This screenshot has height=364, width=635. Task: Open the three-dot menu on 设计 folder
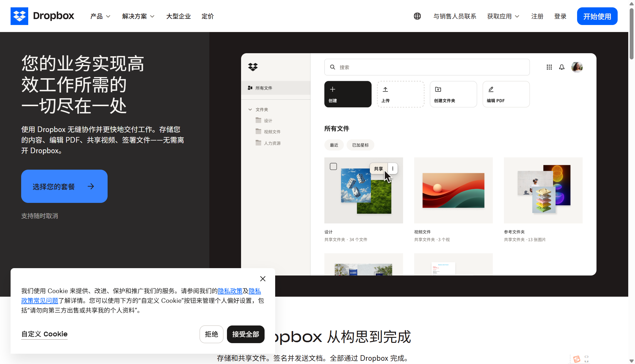tap(393, 168)
